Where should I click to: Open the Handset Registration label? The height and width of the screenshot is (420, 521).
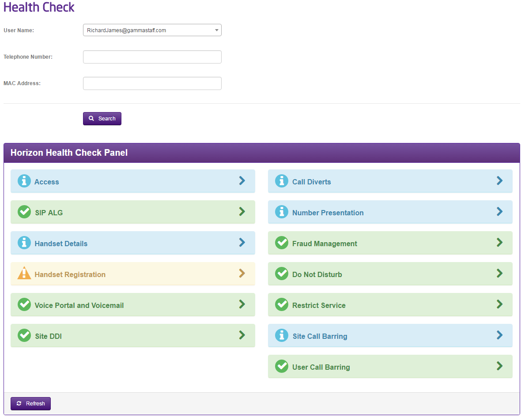point(70,274)
